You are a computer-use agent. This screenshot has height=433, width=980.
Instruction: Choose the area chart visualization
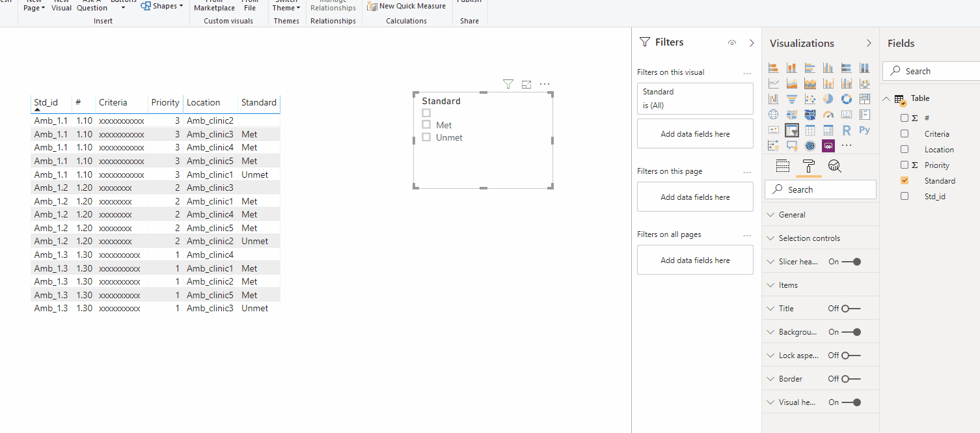pos(792,83)
